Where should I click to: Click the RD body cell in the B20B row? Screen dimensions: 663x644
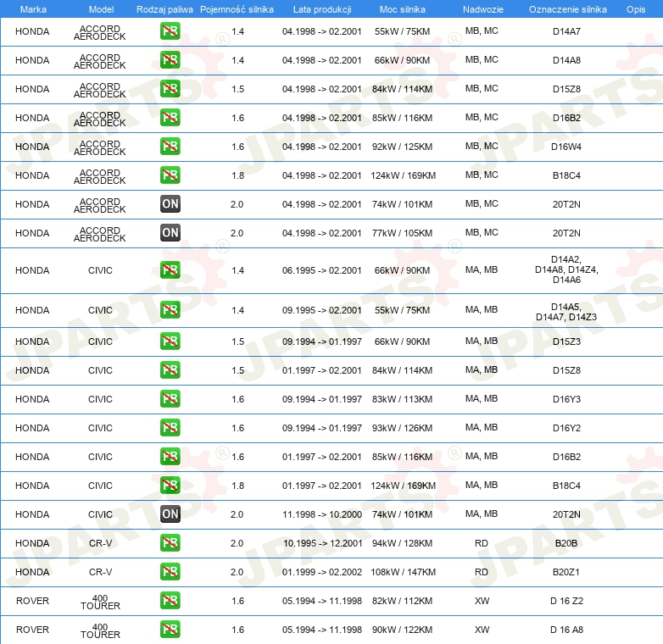pyautogui.click(x=482, y=543)
